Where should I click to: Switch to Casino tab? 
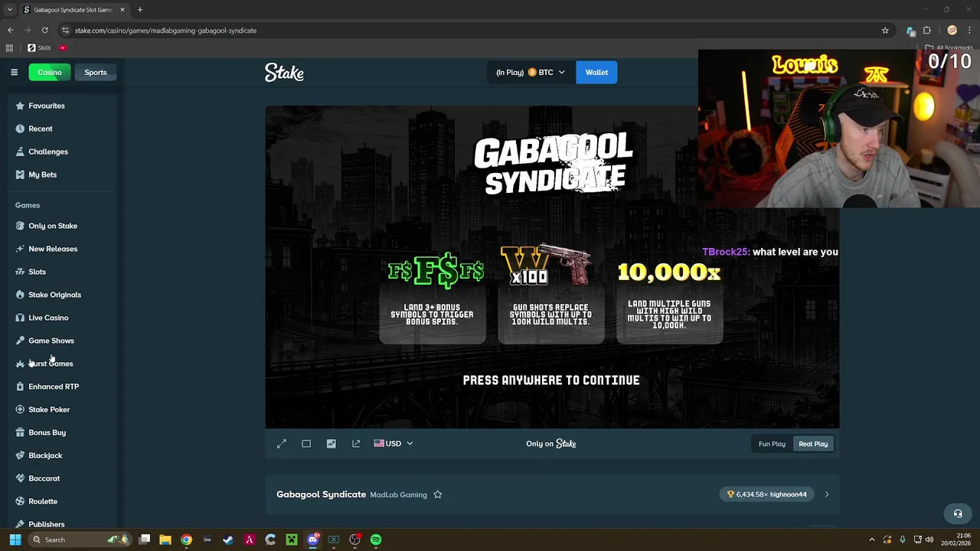(50, 73)
